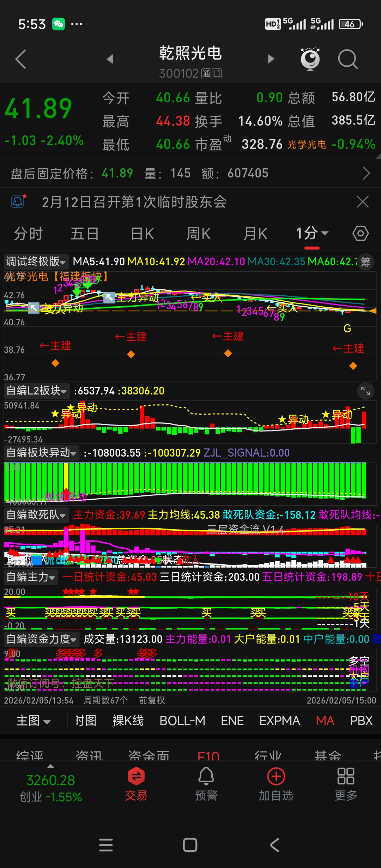381x868 pixels.
Task: Switch to previous stock with left triangle
Action: click(110, 59)
